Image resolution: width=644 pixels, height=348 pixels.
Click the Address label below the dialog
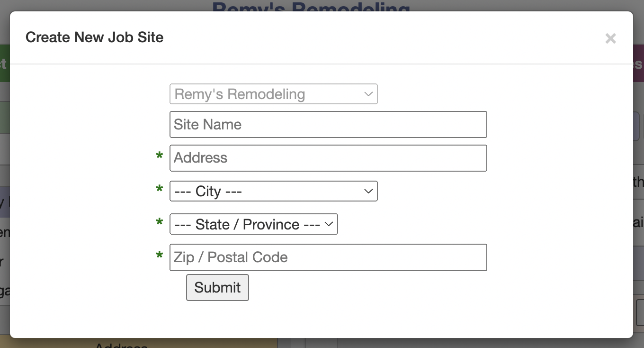(121, 345)
